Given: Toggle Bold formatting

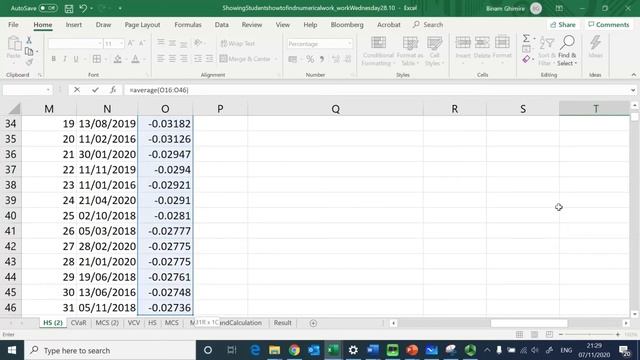Looking at the screenshot, I should 53,59.
